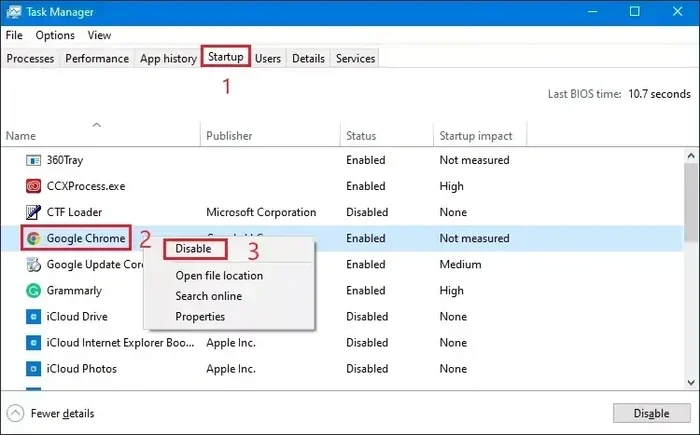Close the Task Manager window
The width and height of the screenshot is (700, 435).
[x=677, y=12]
